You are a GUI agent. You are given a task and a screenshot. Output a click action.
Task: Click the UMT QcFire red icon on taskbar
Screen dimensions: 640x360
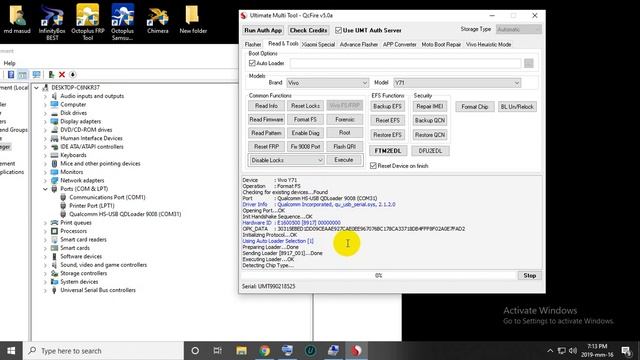coord(356,351)
